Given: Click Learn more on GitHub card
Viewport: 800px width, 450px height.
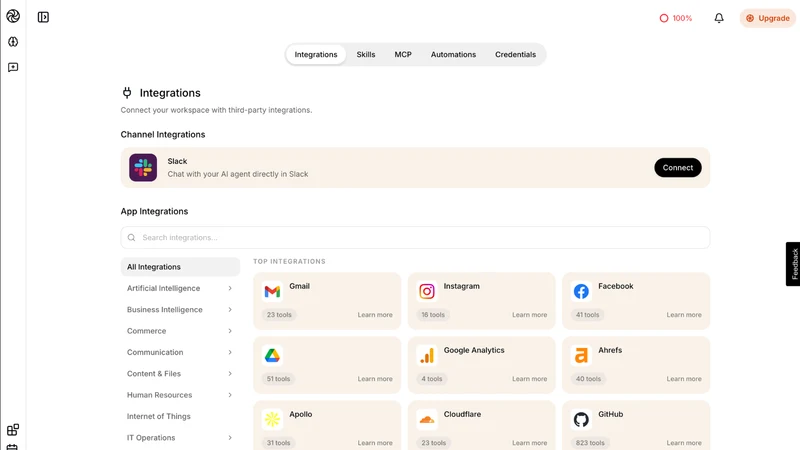Looking at the screenshot, I should coord(684,443).
